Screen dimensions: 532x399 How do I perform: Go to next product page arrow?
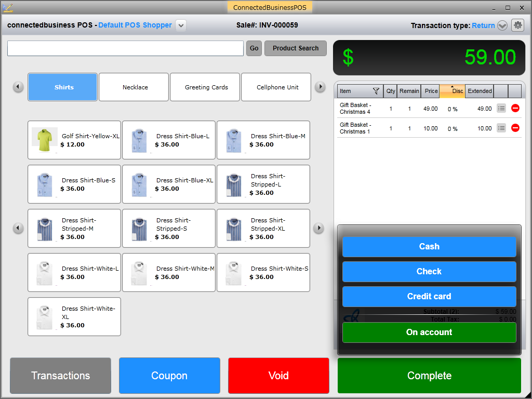(x=319, y=228)
